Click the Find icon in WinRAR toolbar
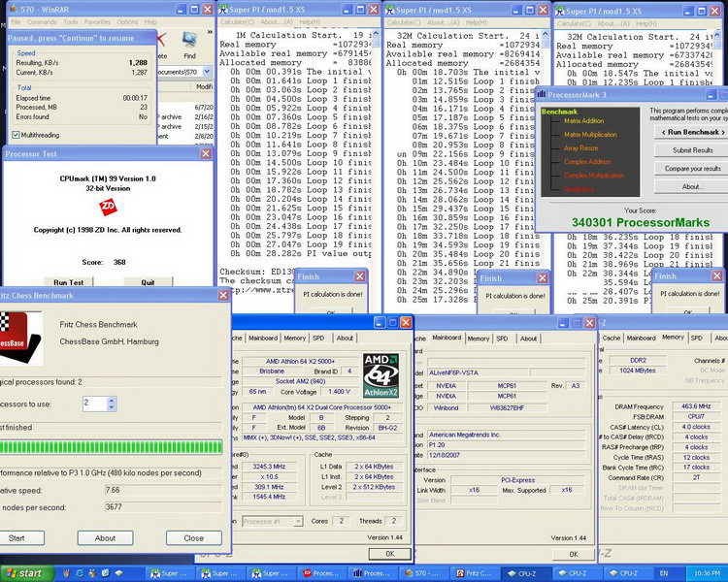 click(x=189, y=46)
